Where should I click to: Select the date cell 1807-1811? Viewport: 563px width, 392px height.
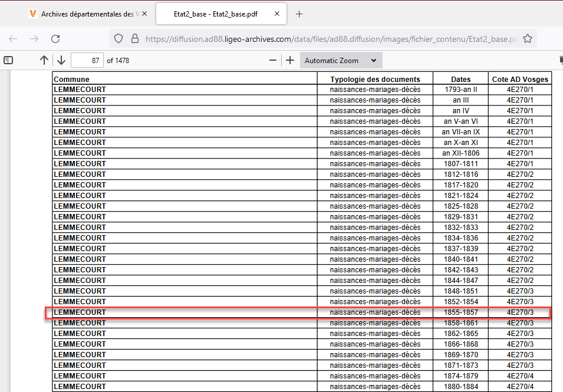[x=460, y=164]
